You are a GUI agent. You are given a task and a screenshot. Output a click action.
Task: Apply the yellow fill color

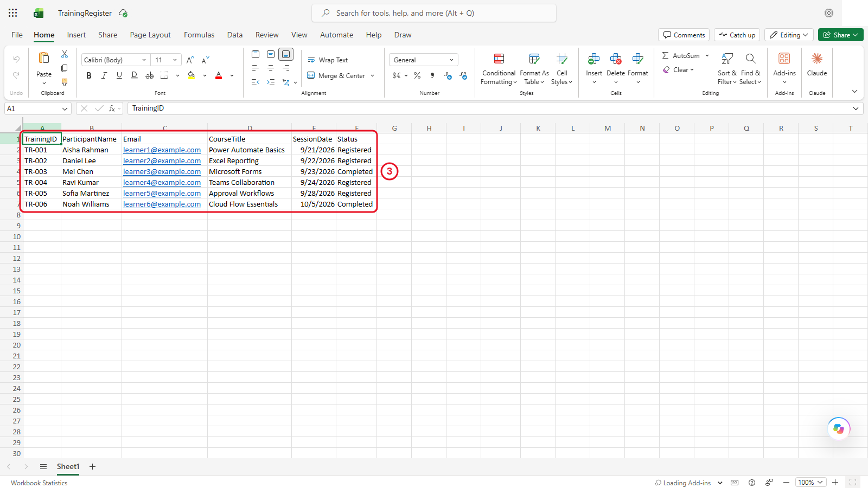192,75
